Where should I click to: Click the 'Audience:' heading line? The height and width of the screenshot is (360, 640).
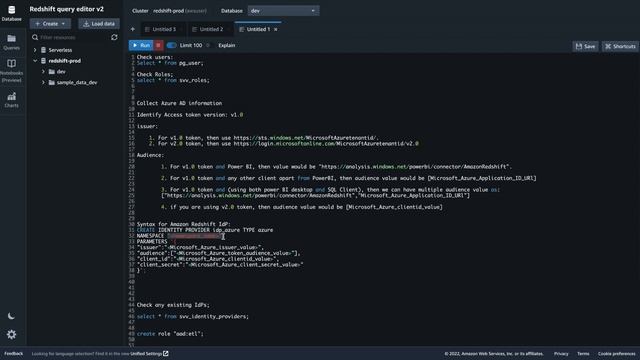click(150, 156)
